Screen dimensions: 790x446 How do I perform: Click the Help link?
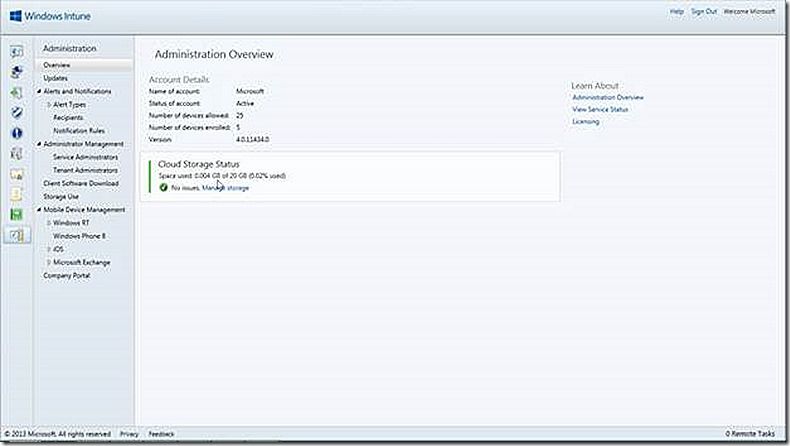click(x=677, y=11)
